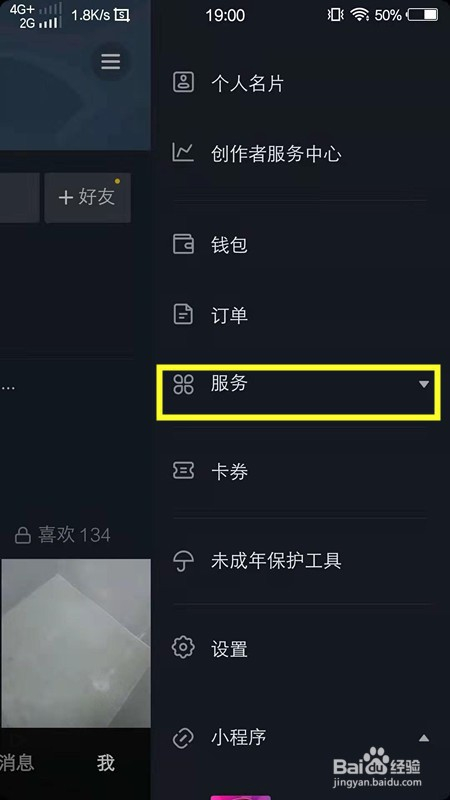Tap the 小程序 link icon
Viewport: 450px width, 800px height.
point(183,738)
